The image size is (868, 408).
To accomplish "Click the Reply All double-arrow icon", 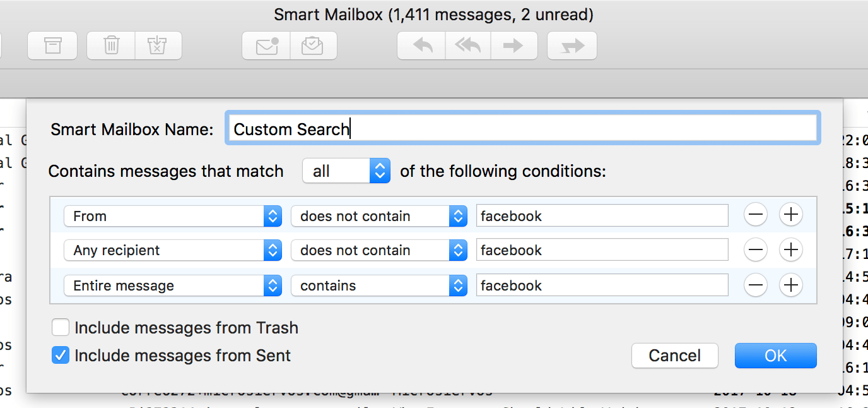I will (467, 45).
